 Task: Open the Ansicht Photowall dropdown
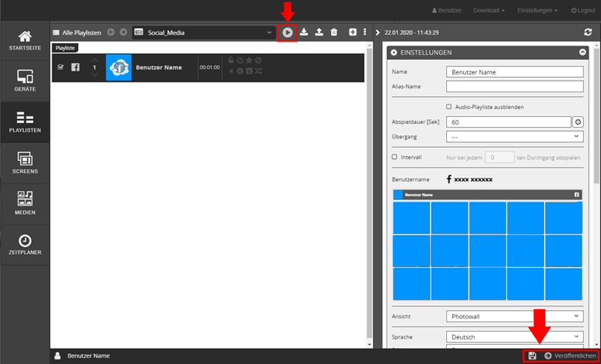tap(515, 316)
